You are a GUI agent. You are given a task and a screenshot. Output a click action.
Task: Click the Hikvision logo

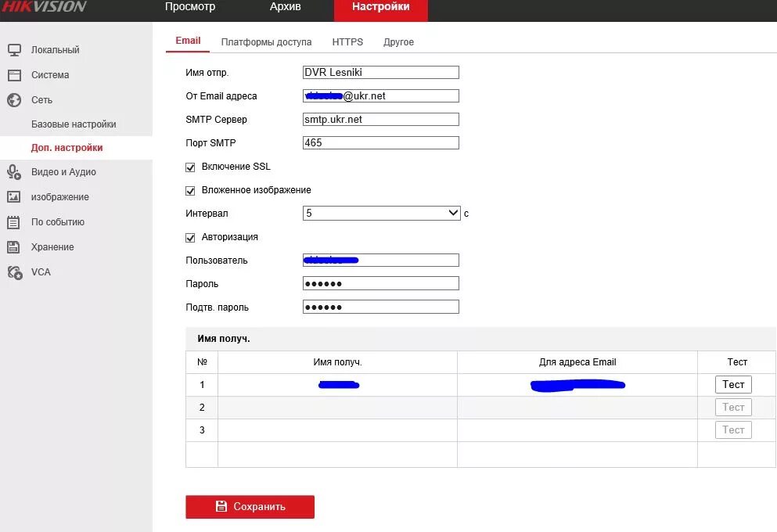44,6
